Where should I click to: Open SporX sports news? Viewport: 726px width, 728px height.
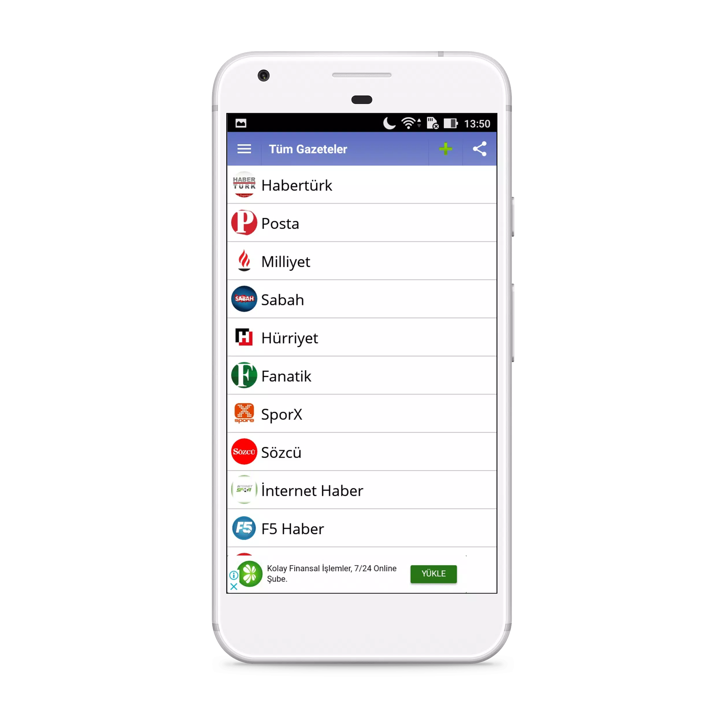[x=362, y=414]
